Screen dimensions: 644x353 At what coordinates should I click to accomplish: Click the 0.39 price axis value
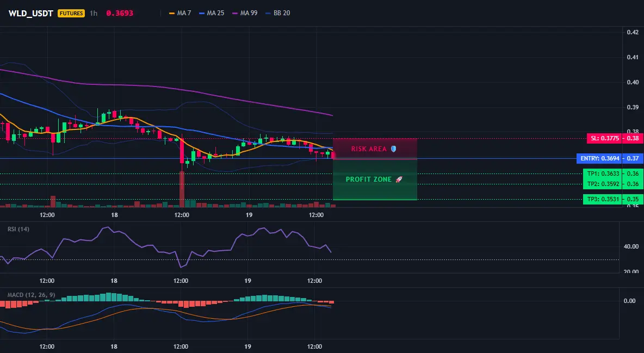coord(633,107)
